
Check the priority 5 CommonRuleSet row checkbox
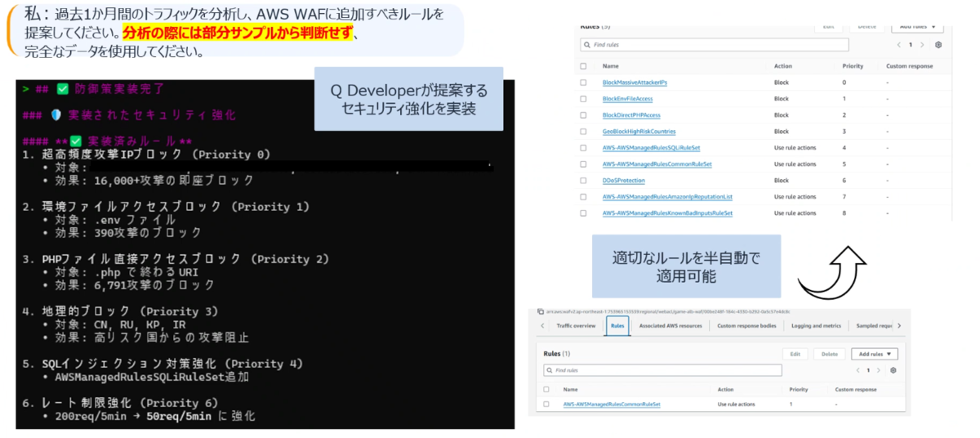(x=583, y=164)
